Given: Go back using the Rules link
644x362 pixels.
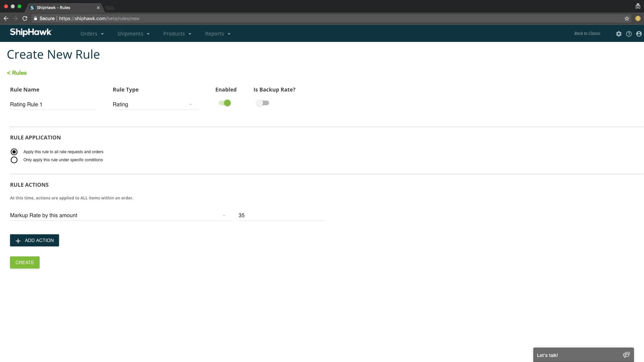Looking at the screenshot, I should click(x=17, y=73).
